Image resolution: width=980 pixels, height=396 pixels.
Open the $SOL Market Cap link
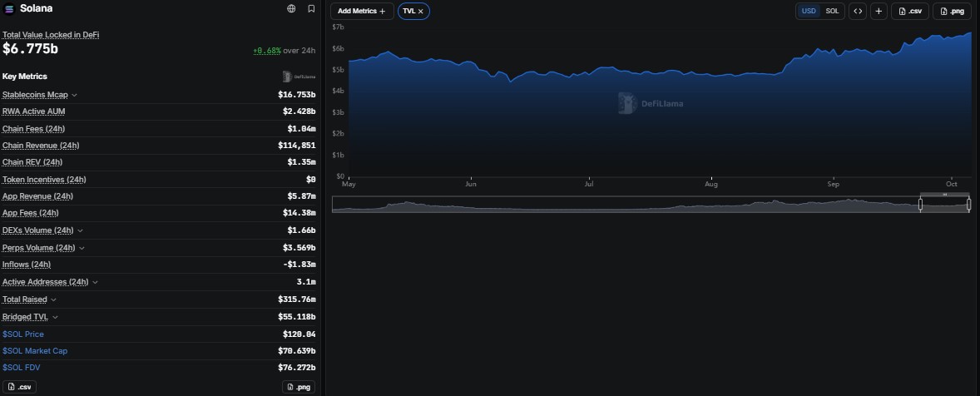pos(35,351)
